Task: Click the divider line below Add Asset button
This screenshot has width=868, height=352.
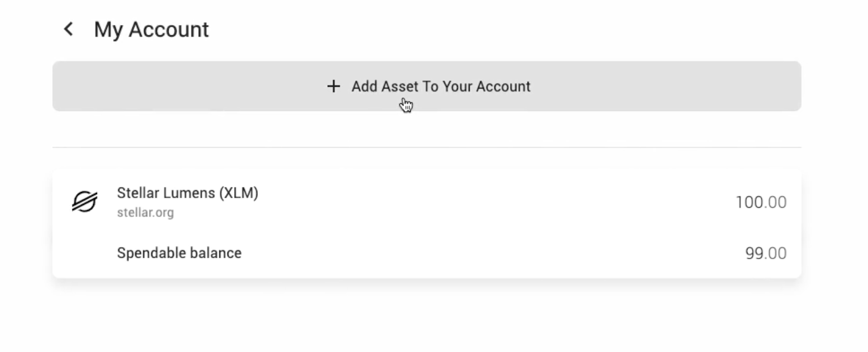Action: pos(427,148)
